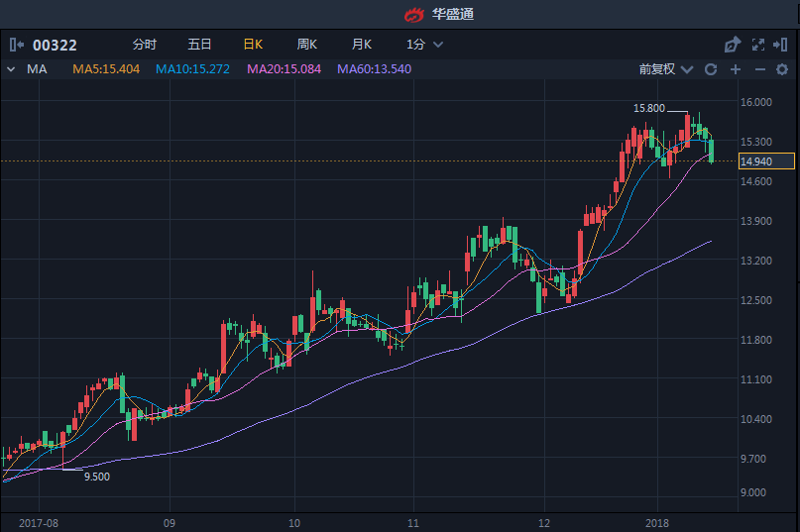Screen dimensions: 800x532
Task: Zoom out chart with minus icon
Action: (x=760, y=69)
